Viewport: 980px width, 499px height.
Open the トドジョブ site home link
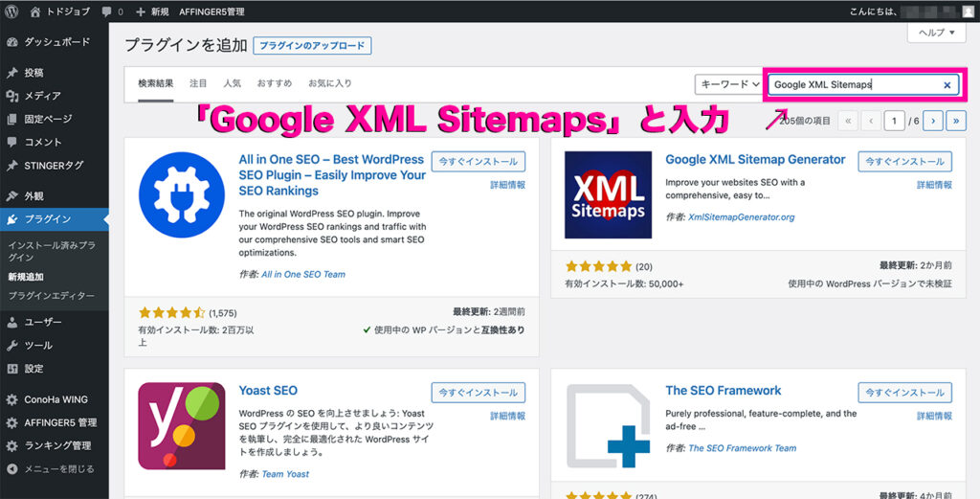tap(59, 11)
